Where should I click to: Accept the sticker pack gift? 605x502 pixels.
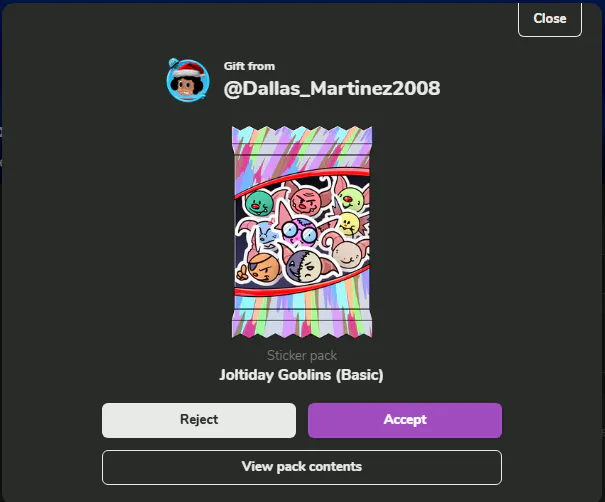tap(405, 420)
